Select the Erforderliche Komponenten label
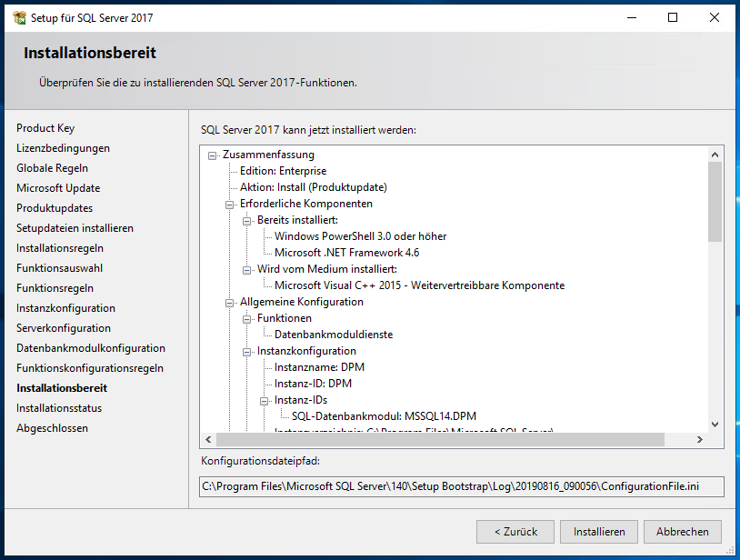This screenshot has height=560, width=740. (305, 204)
